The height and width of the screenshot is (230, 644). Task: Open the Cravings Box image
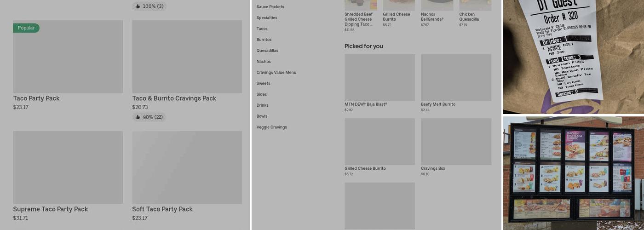click(x=456, y=142)
